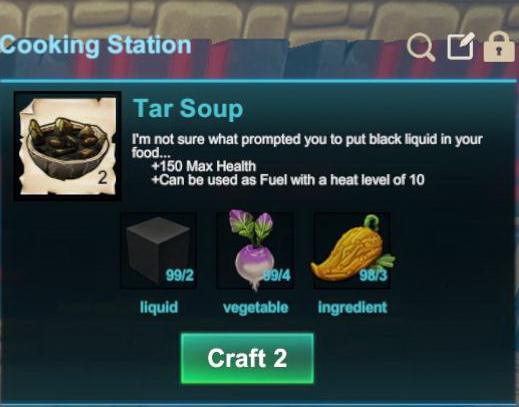519x407 pixels.
Task: Click the vegetable label
Action: pyautogui.click(x=256, y=307)
